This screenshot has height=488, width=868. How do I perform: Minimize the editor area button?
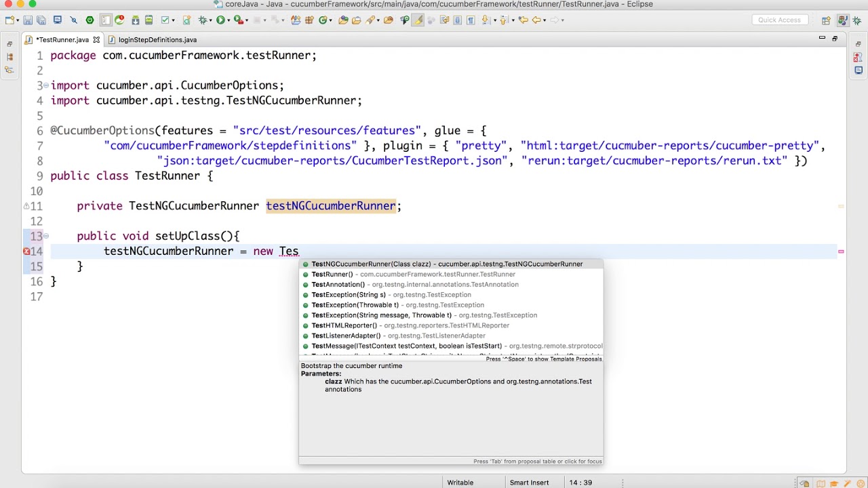[x=822, y=39]
